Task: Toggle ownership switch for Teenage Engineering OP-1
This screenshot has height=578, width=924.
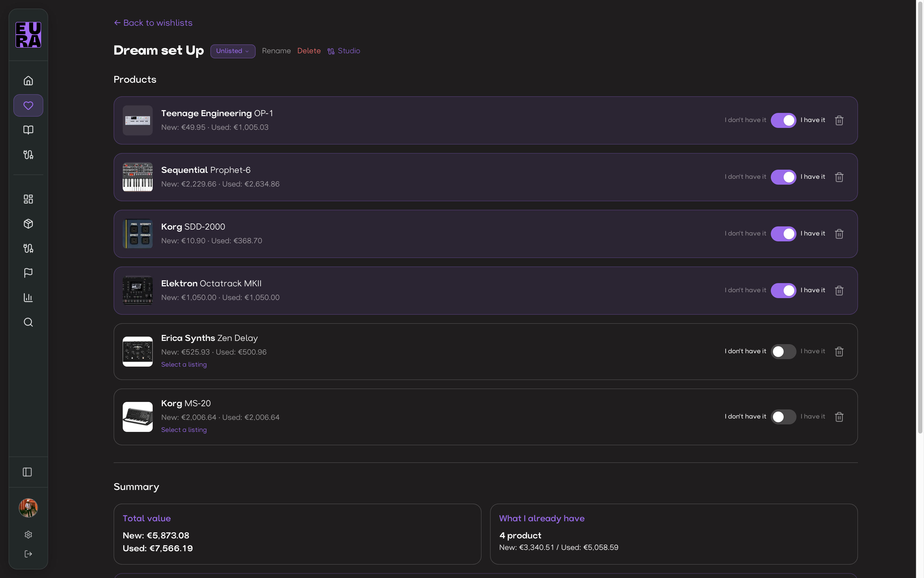Action: tap(783, 120)
